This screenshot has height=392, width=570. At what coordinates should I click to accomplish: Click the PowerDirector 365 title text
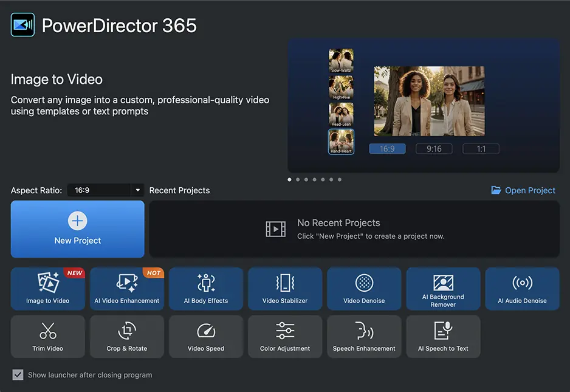(119, 26)
